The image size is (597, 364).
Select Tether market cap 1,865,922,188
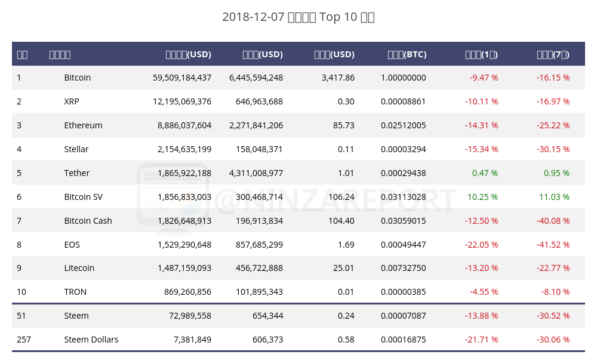tap(184, 173)
